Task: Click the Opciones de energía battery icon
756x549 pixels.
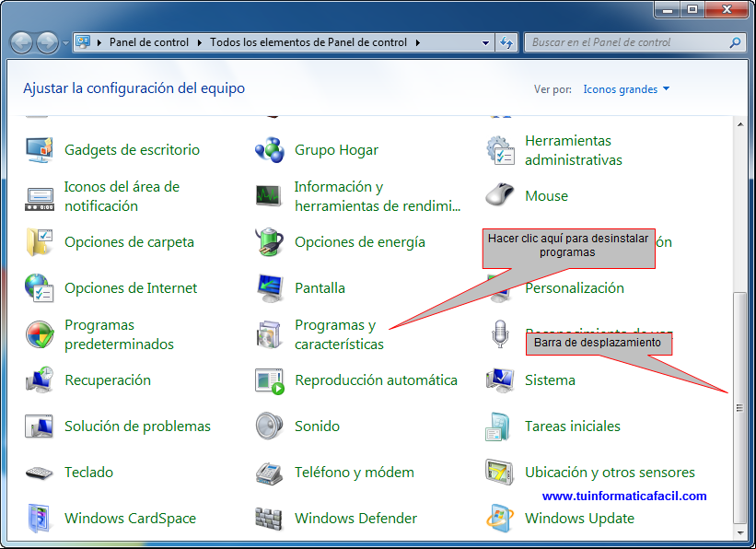Action: click(269, 241)
